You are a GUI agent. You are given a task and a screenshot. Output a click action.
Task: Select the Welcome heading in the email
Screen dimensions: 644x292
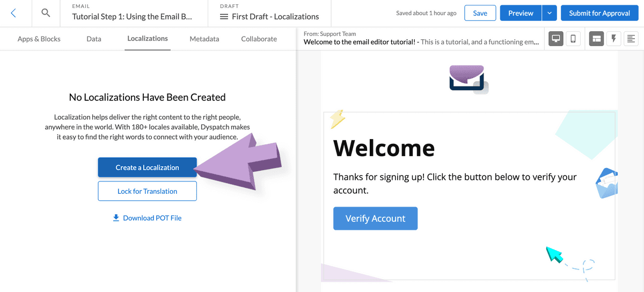tap(384, 148)
